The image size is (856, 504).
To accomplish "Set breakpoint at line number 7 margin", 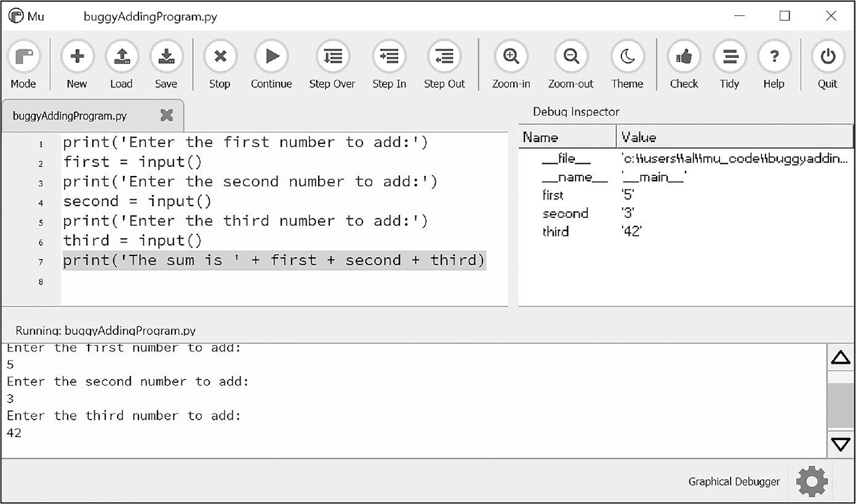I will tap(41, 262).
